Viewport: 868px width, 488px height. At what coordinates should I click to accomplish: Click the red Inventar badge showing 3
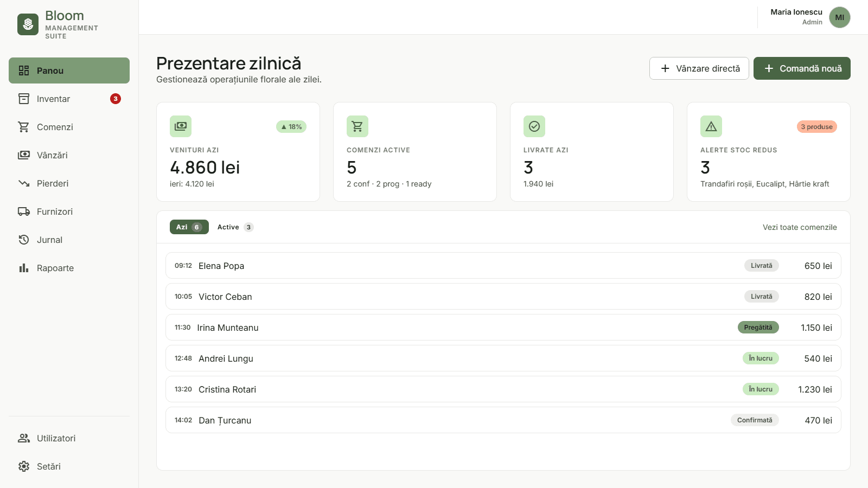tap(116, 99)
